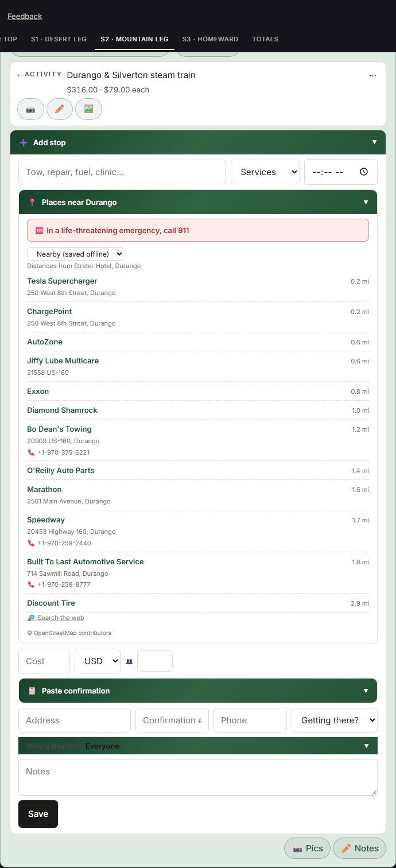This screenshot has width=396, height=868.
Task: Call Speedway at +1-970-259-2440
Action: pos(64,543)
